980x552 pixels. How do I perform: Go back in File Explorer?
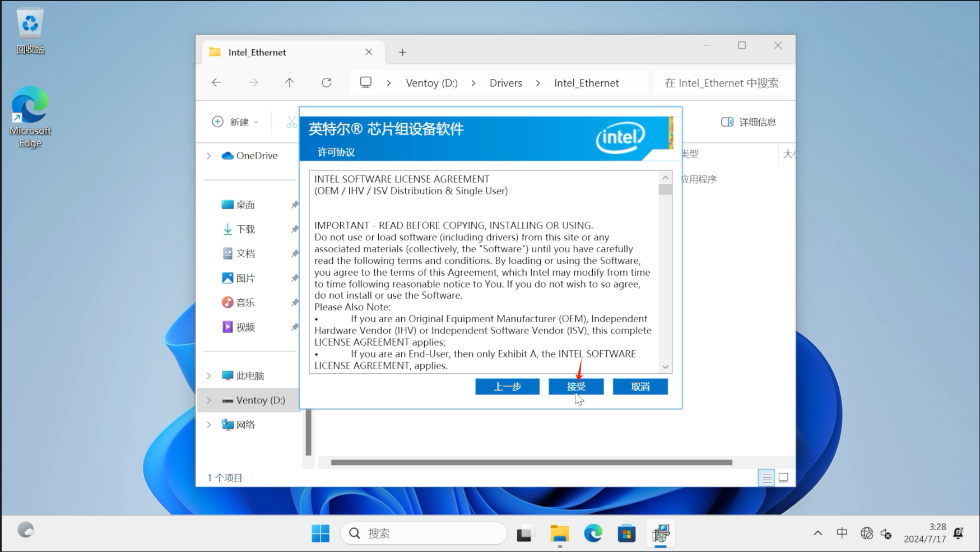coord(217,83)
